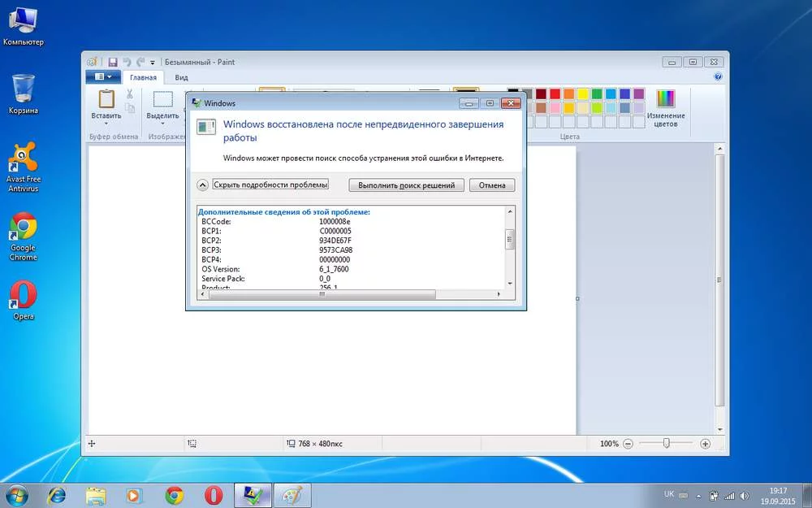Screen dimensions: 812x508
Task: Expand the Выделить (Select) dropdown arrow
Action: (x=162, y=124)
